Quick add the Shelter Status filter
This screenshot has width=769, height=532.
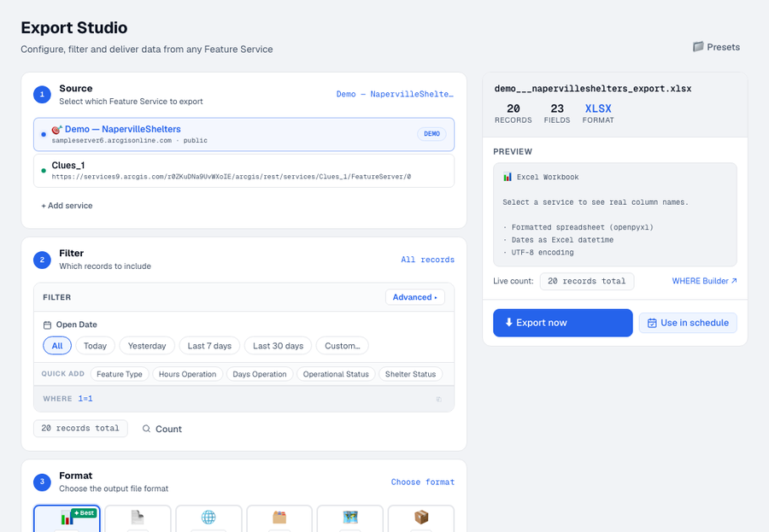click(410, 374)
